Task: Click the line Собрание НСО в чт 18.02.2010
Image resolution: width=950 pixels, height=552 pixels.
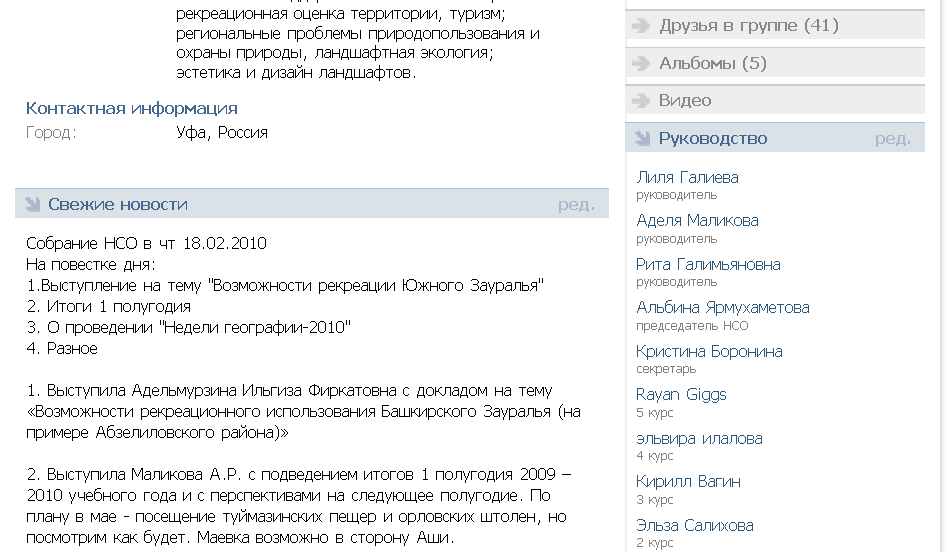Action: click(146, 244)
